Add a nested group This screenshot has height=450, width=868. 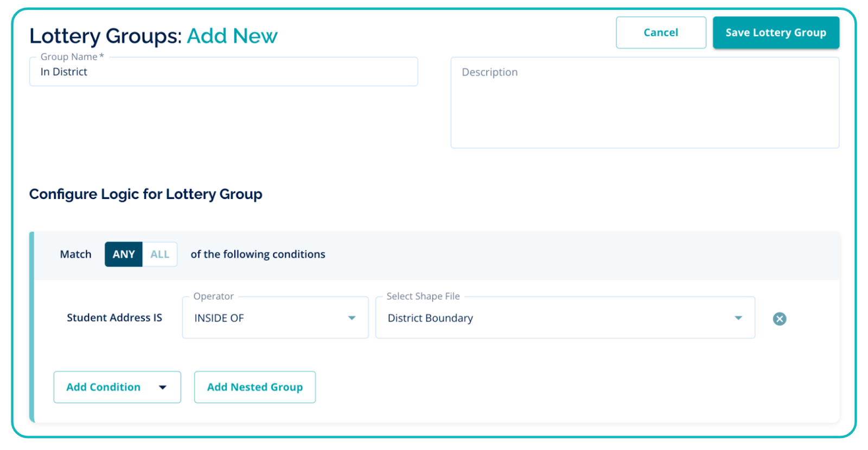click(255, 387)
